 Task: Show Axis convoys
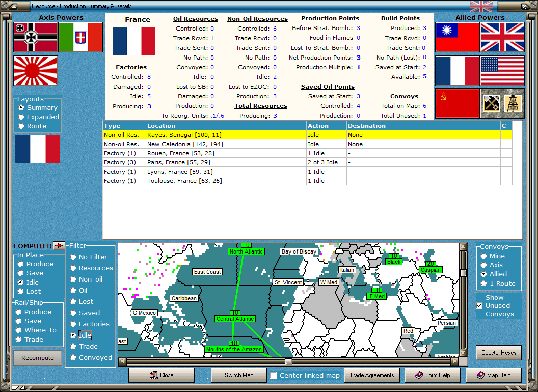point(492,265)
